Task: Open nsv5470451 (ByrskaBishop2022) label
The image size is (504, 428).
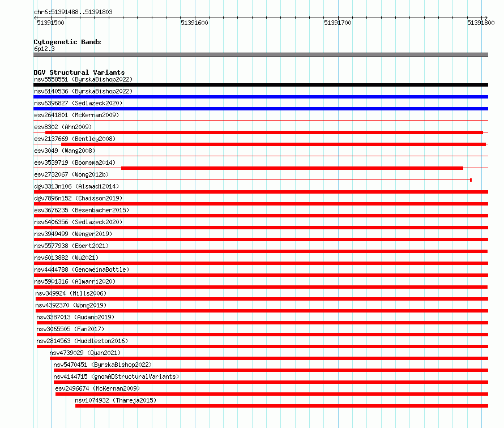Action: (102, 365)
